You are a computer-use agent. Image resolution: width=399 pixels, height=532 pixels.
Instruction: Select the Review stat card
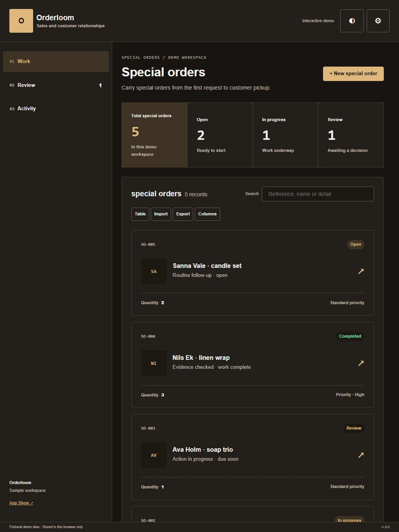pos(351,135)
